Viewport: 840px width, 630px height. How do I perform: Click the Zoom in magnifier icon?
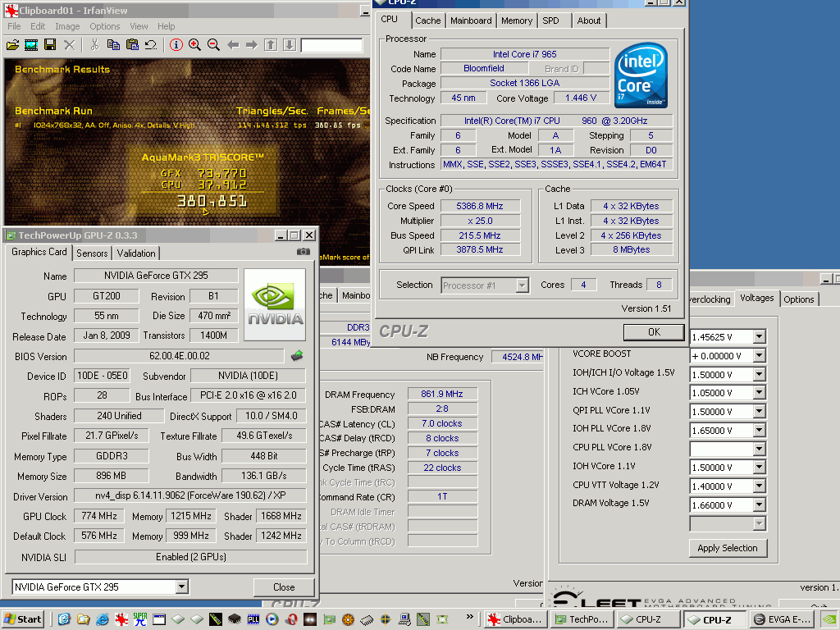(194, 45)
